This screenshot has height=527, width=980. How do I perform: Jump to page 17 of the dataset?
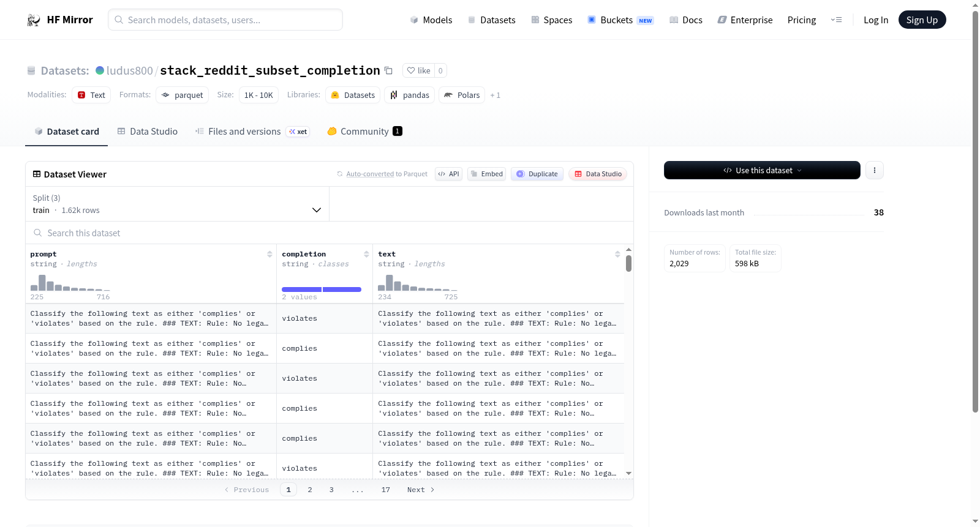click(386, 490)
